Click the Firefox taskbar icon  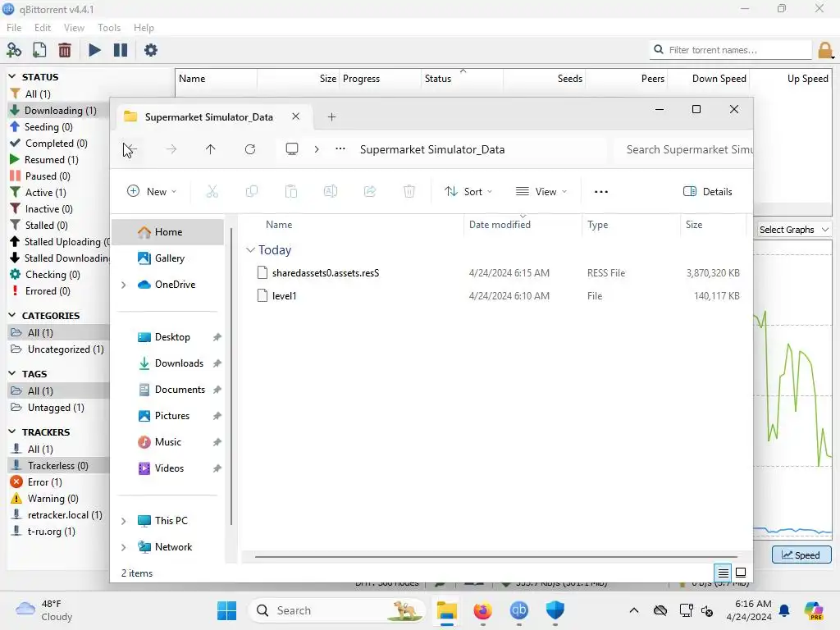click(x=482, y=610)
